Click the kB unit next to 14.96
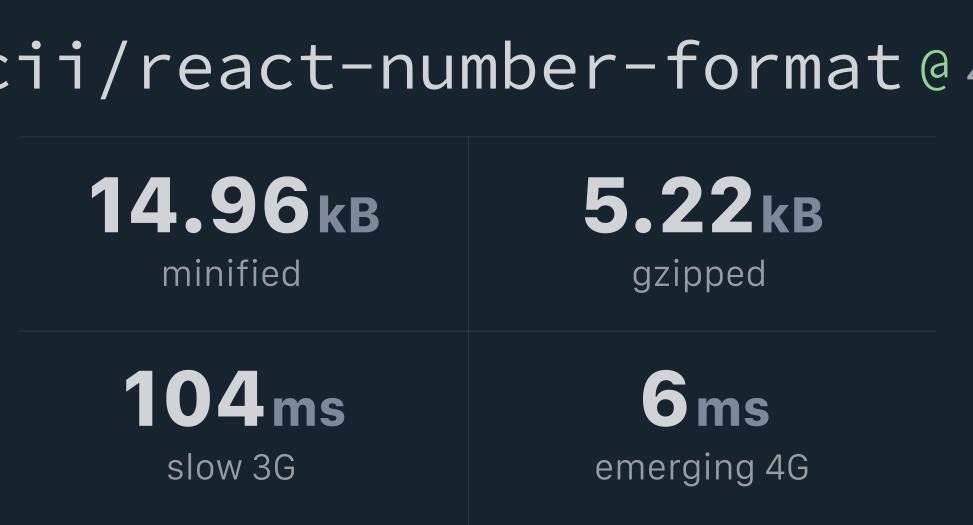 [349, 215]
